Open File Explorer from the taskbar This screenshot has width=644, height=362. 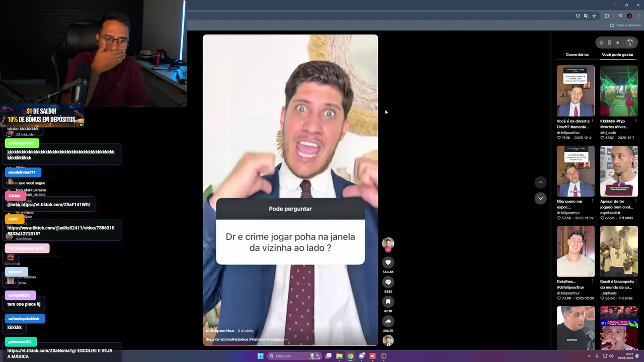[x=339, y=356]
